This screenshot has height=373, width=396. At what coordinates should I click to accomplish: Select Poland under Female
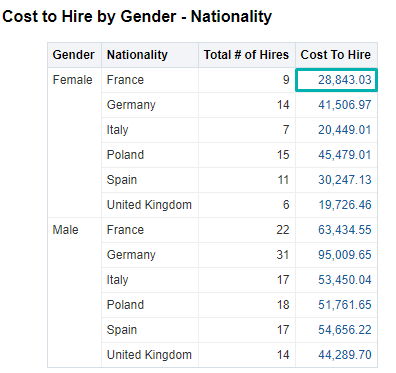coord(125,155)
